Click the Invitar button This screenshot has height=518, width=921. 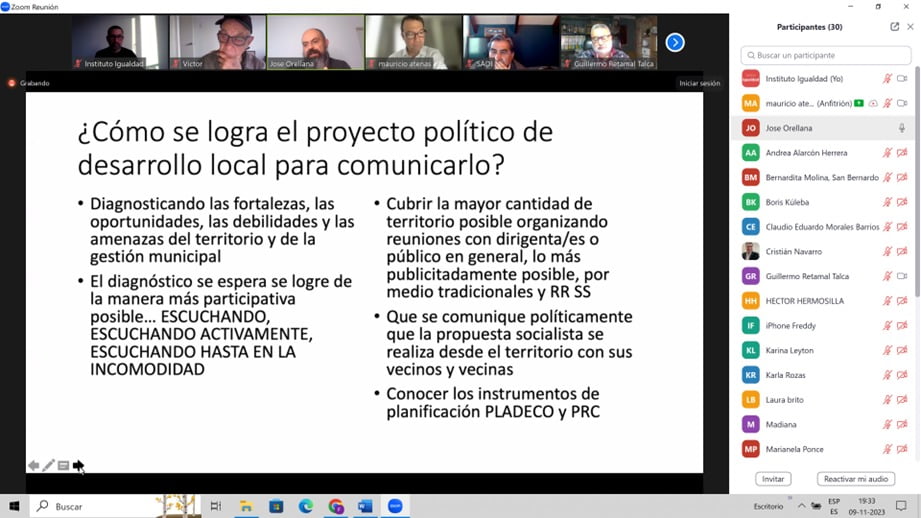click(773, 479)
